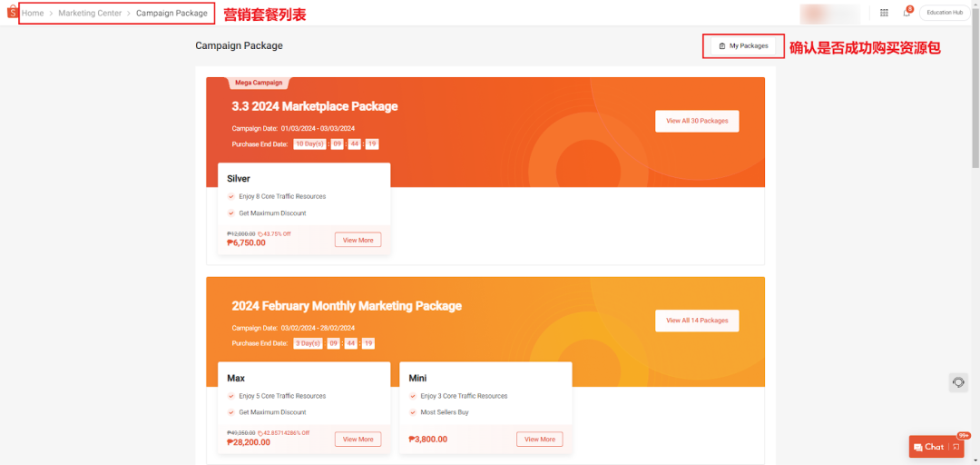
Task: View More on Mini package
Action: pyautogui.click(x=539, y=440)
